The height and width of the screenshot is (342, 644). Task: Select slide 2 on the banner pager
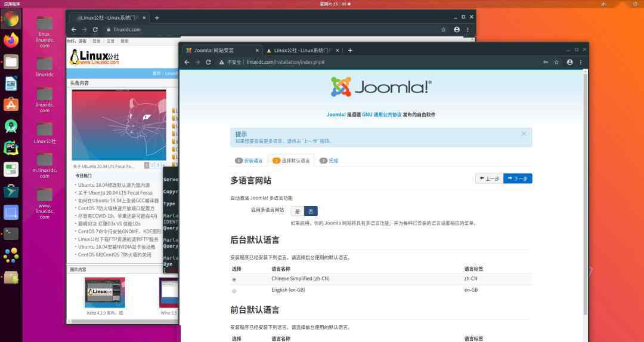pyautogui.click(x=152, y=165)
